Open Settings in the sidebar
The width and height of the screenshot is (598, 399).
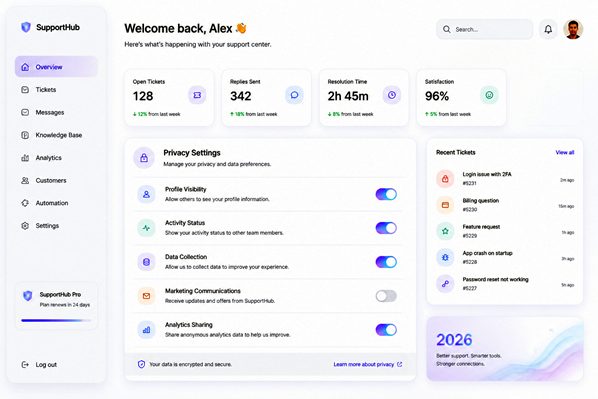(56, 226)
